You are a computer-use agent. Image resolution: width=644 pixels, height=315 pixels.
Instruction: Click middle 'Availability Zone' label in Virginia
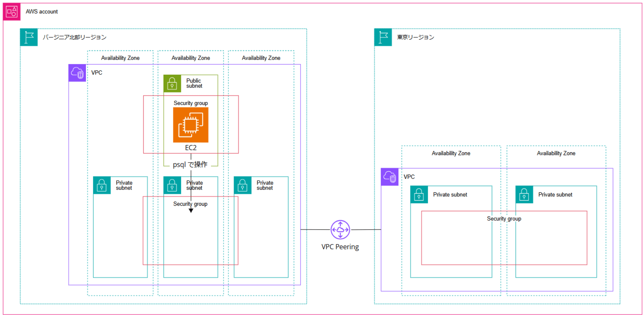point(191,58)
